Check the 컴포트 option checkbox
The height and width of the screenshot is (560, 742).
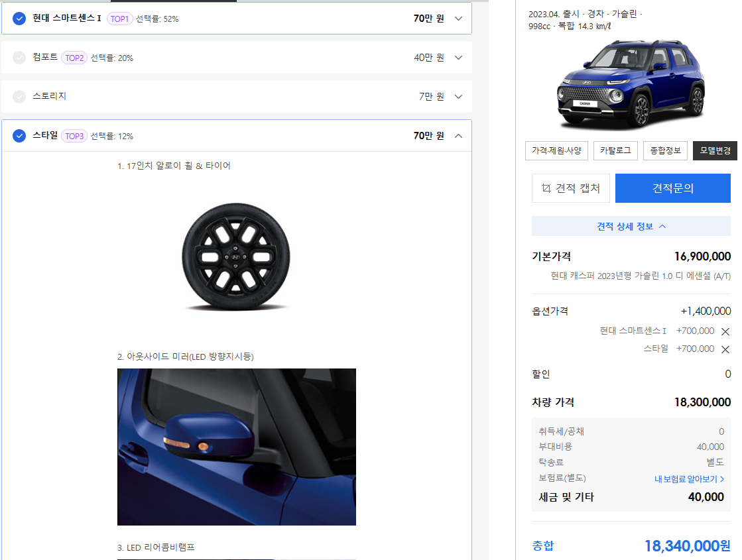coord(19,58)
